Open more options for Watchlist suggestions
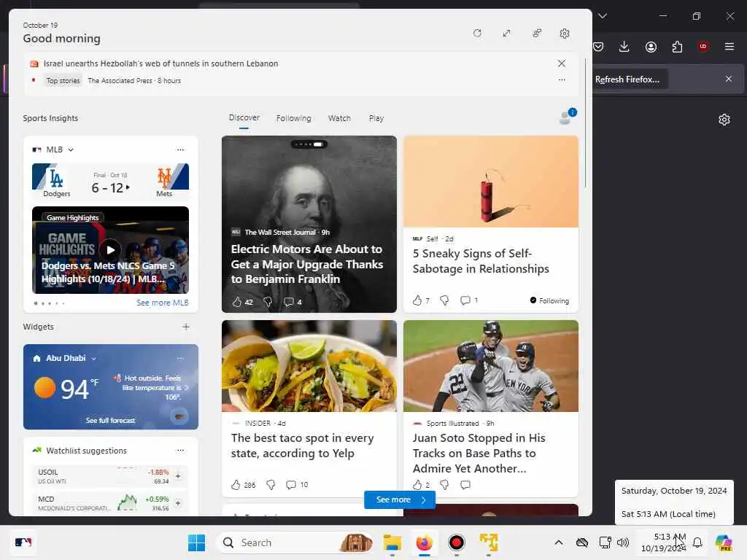Screen dimensions: 747x560 [180, 450]
